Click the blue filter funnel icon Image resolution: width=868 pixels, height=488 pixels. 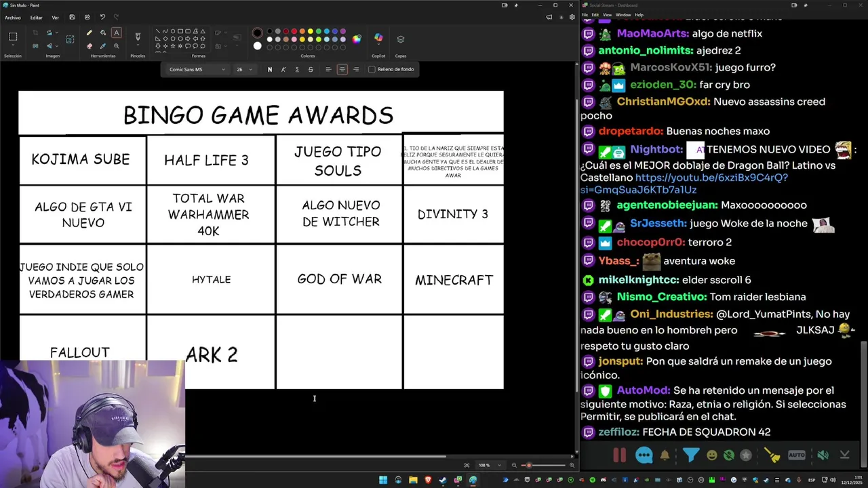pyautogui.click(x=690, y=455)
